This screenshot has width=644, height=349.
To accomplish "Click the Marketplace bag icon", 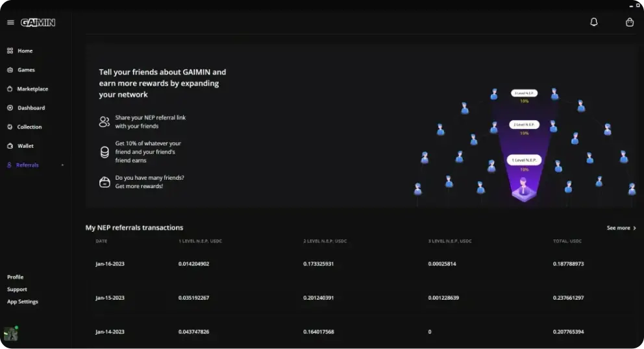I will click(x=10, y=89).
